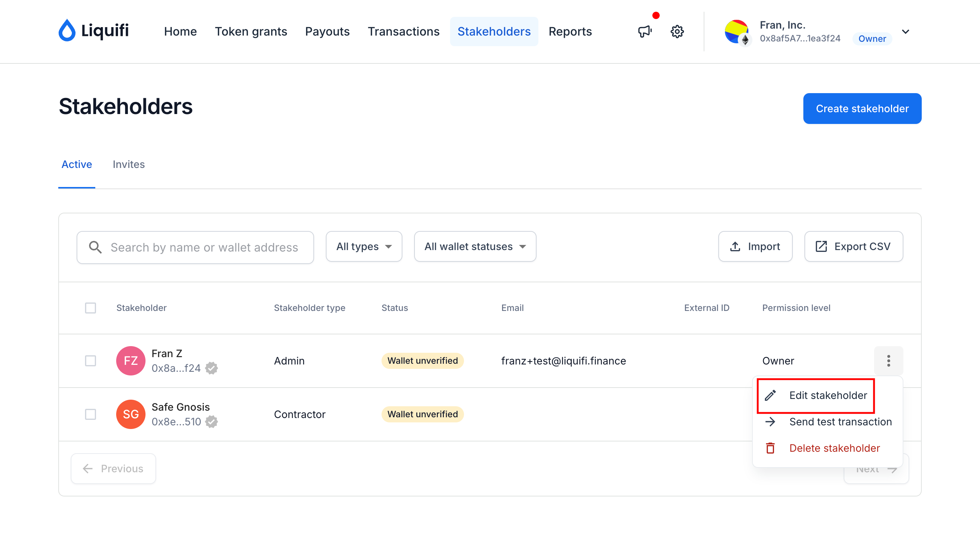980x550 pixels.
Task: Click the Import button
Action: (x=755, y=247)
